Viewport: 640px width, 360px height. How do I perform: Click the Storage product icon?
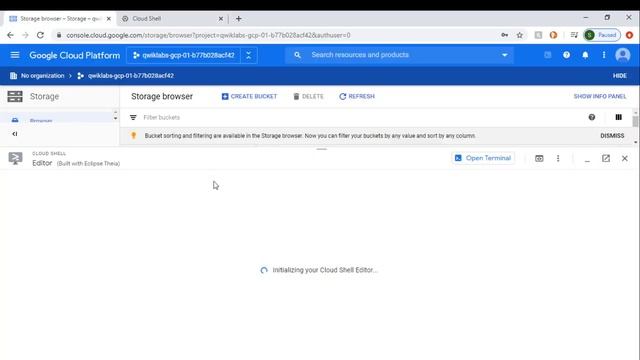pyautogui.click(x=15, y=96)
